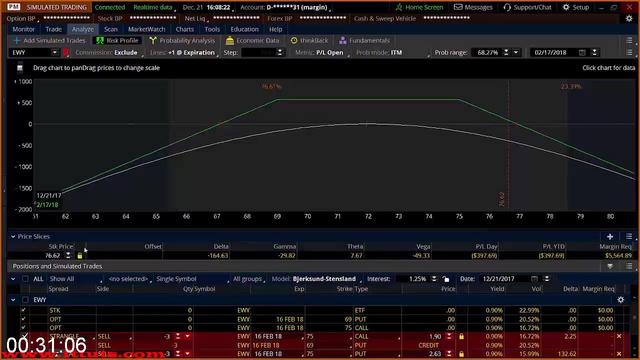Switch to the Tools tab
This screenshot has height=360, width=640.
point(212,29)
